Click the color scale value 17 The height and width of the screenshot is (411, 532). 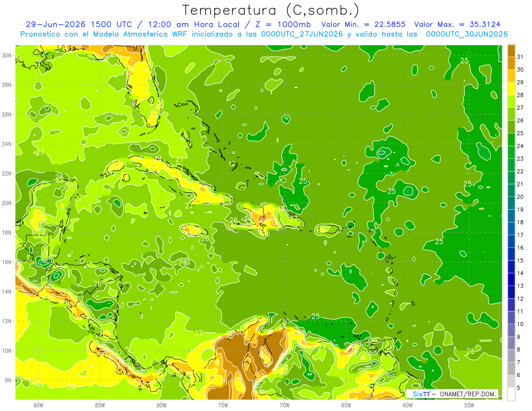[x=520, y=235]
